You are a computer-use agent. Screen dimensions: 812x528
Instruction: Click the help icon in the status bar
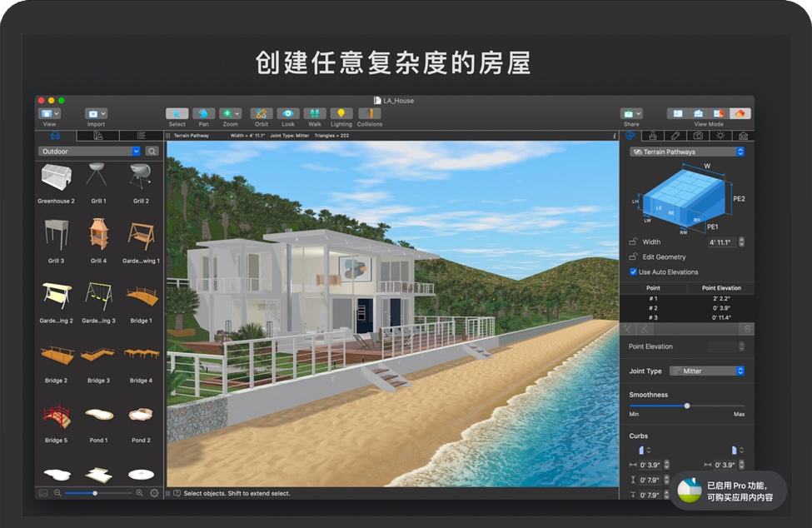point(177,493)
